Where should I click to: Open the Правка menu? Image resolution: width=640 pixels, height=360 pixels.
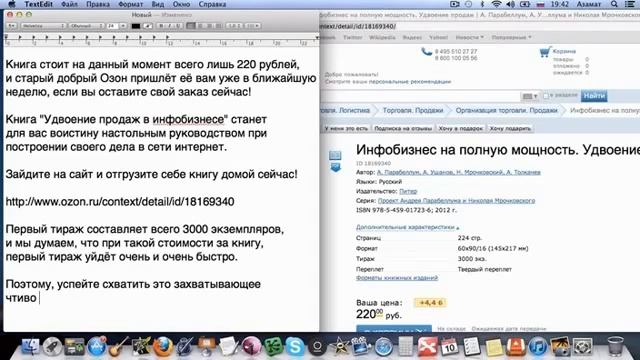pos(98,4)
